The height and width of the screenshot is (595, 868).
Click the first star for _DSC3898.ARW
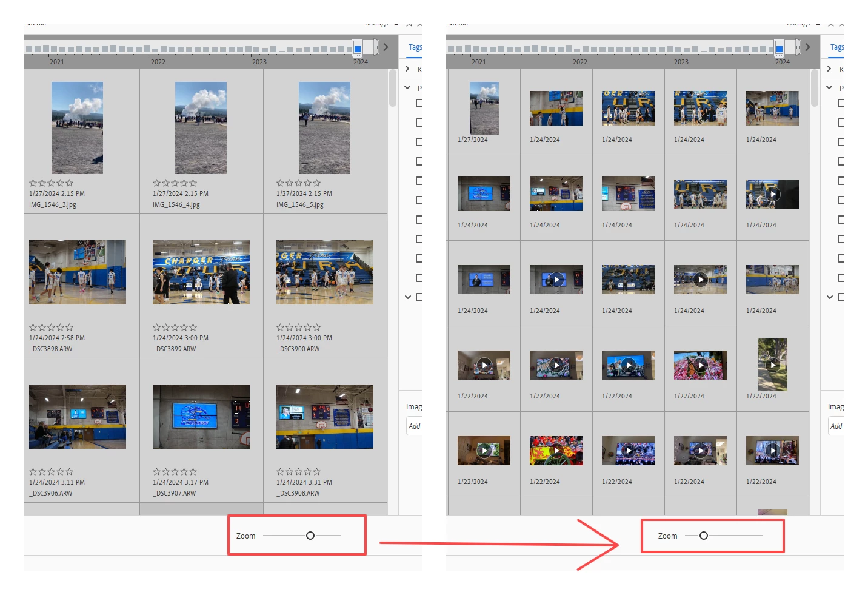33,327
